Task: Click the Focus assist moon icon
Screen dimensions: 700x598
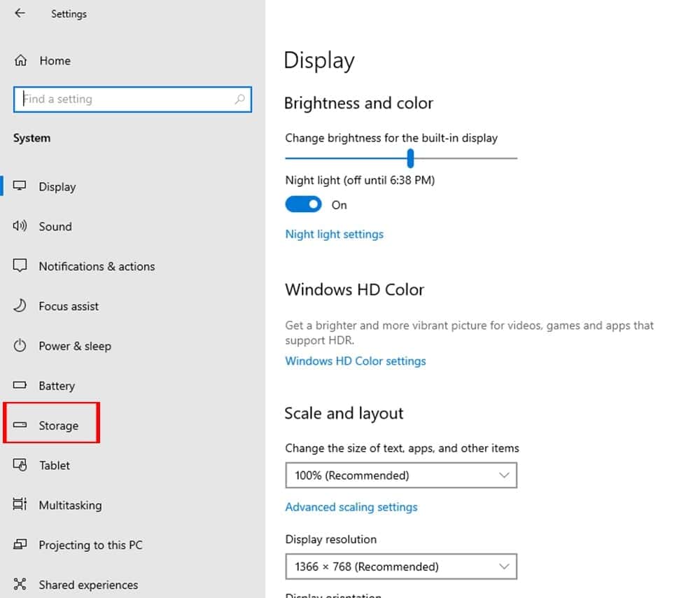Action: 20,306
